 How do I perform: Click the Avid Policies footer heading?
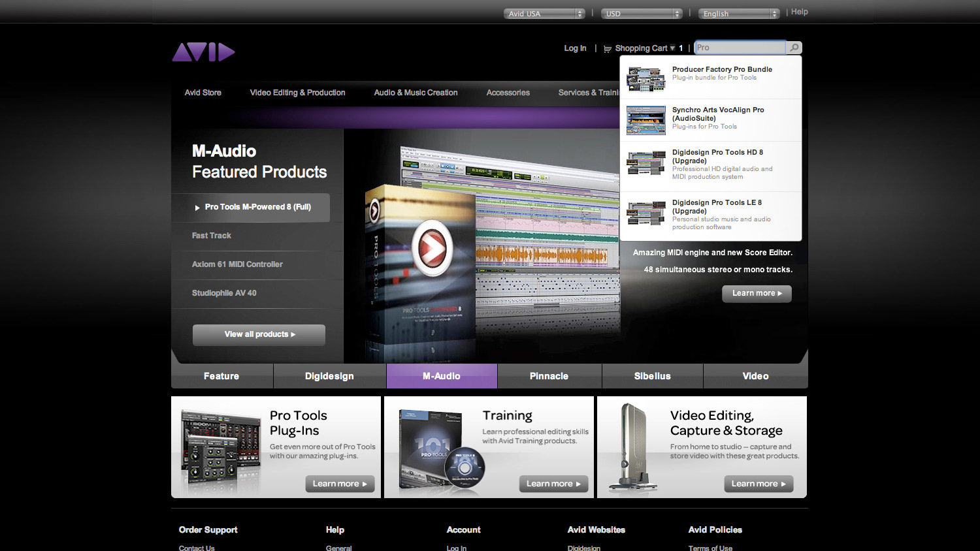(x=715, y=530)
